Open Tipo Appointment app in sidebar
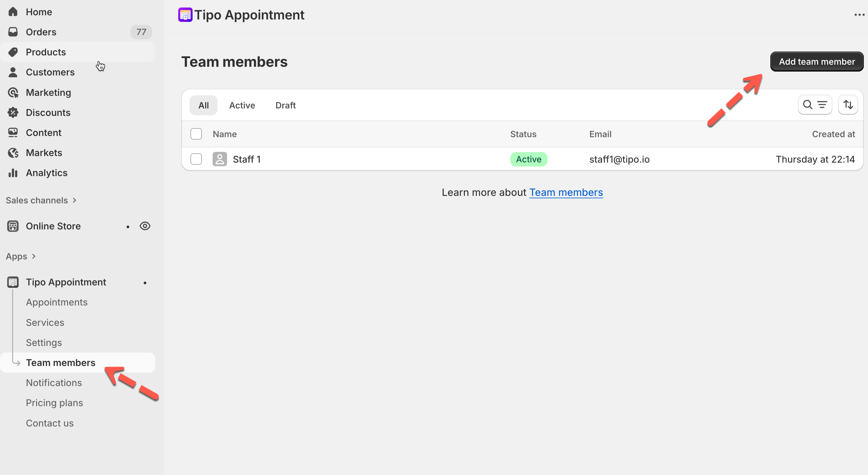The image size is (868, 475). (66, 282)
